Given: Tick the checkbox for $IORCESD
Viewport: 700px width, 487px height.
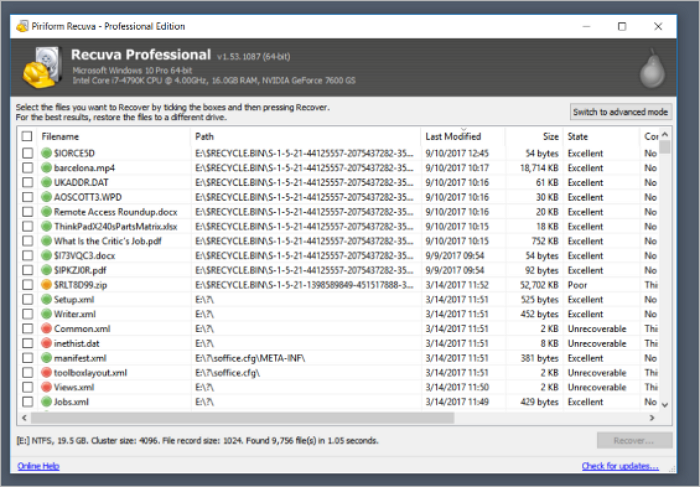Looking at the screenshot, I should 28,153.
